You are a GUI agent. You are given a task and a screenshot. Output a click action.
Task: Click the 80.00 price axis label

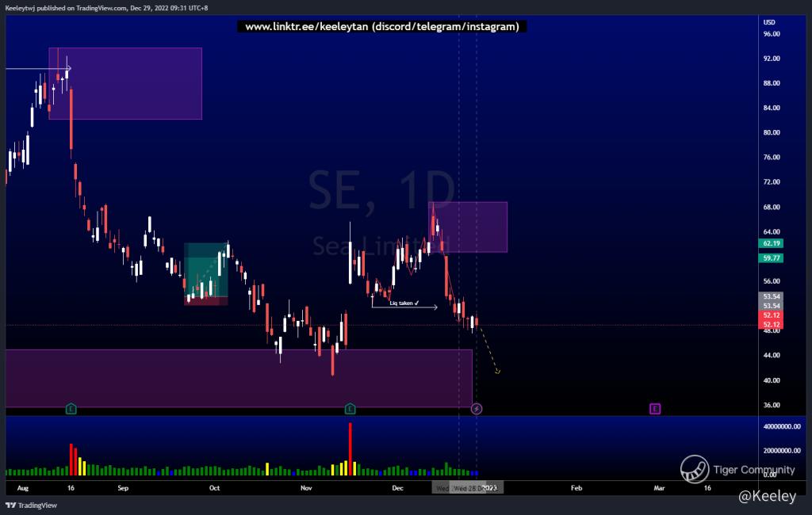coord(771,132)
